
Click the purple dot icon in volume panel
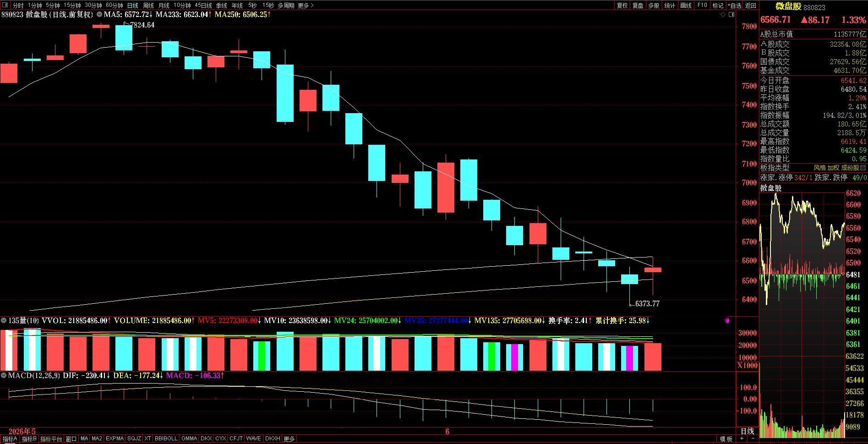point(727,321)
